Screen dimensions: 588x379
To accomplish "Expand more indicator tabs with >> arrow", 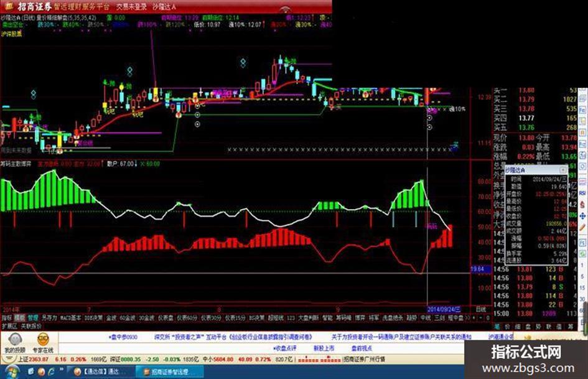I will [x=467, y=318].
